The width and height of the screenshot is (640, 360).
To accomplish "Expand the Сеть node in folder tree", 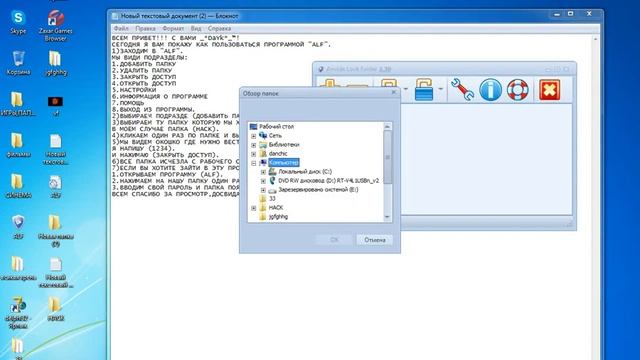I will point(253,136).
